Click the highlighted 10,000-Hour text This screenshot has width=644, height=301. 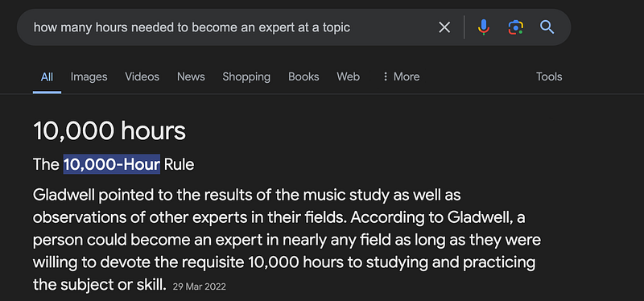[x=111, y=164]
